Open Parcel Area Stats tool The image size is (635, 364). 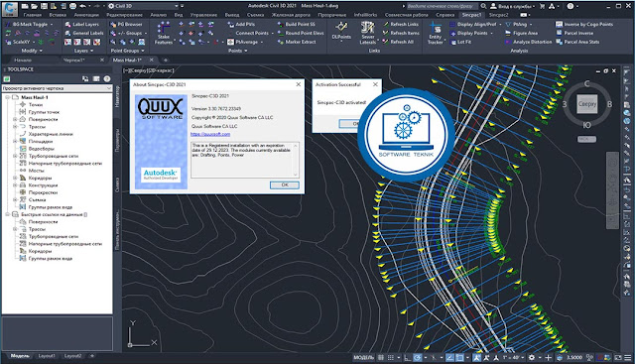(577, 42)
